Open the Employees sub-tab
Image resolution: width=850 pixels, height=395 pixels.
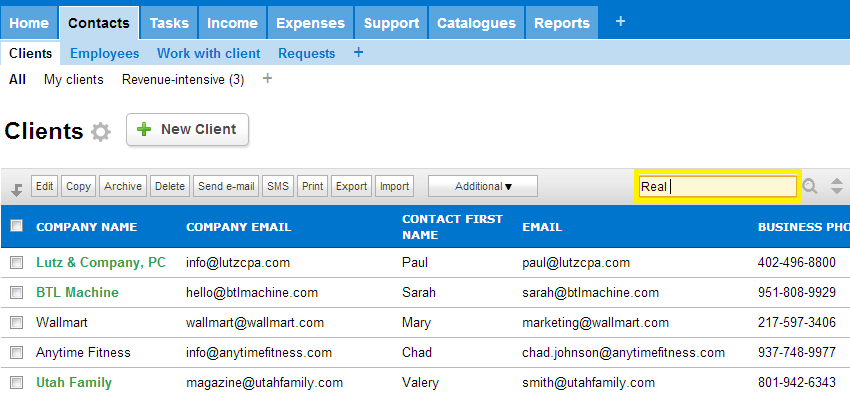pos(105,54)
